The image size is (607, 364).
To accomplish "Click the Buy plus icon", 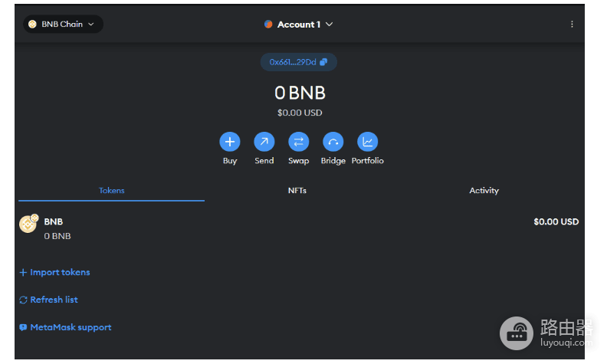I will [230, 142].
